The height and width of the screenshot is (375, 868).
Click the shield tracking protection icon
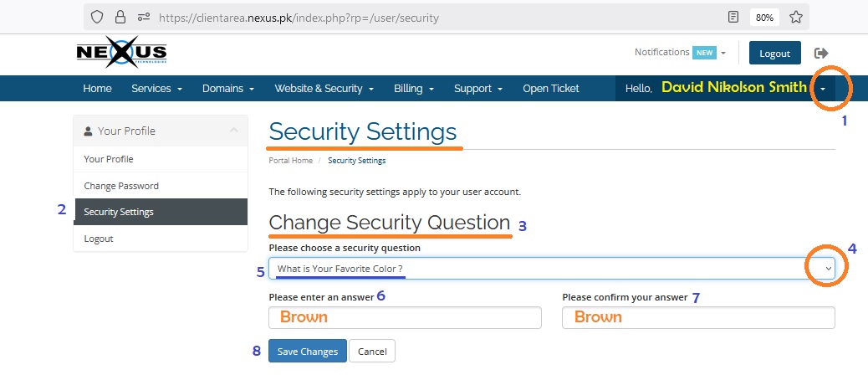pos(97,18)
